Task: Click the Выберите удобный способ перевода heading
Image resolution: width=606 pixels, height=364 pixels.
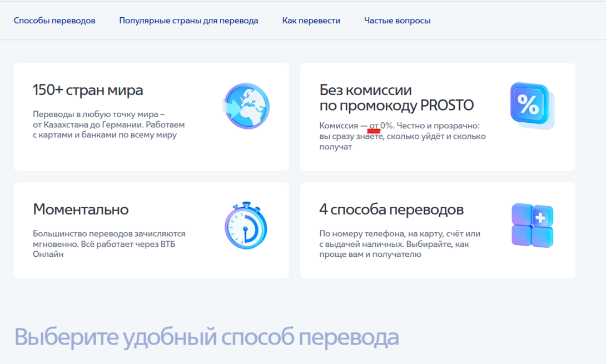Action: (x=206, y=337)
